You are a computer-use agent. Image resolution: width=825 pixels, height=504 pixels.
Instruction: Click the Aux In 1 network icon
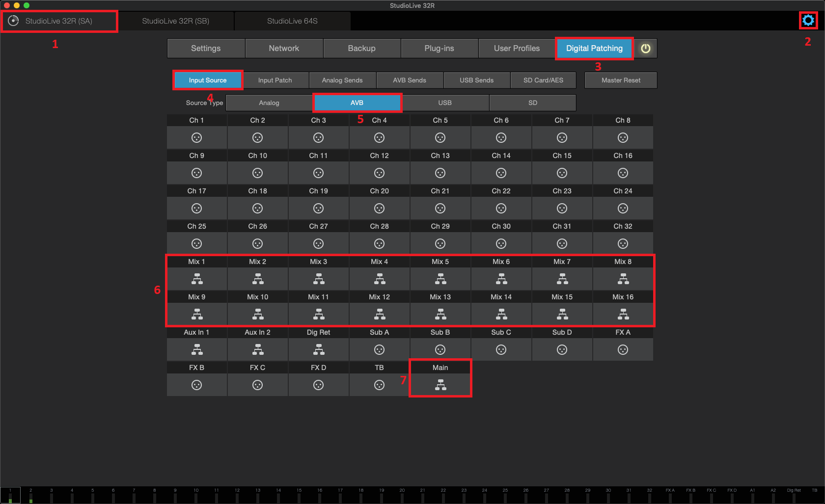pos(197,349)
